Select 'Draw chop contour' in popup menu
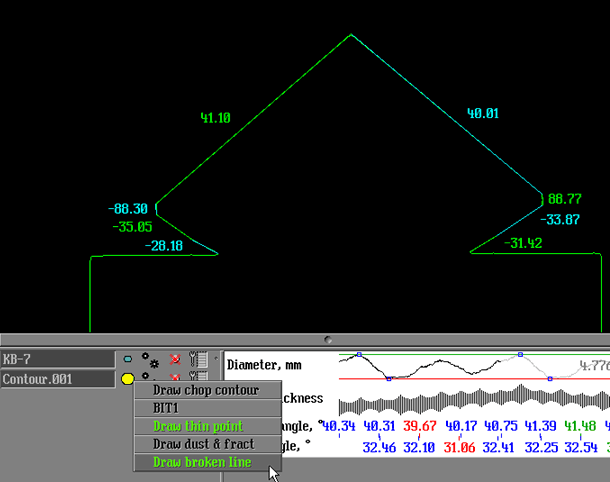 (205, 390)
